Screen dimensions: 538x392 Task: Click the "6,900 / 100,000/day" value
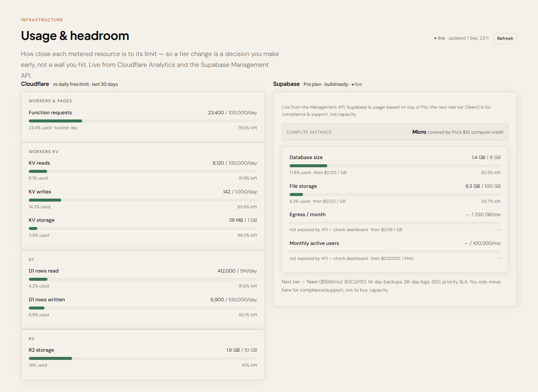click(234, 300)
